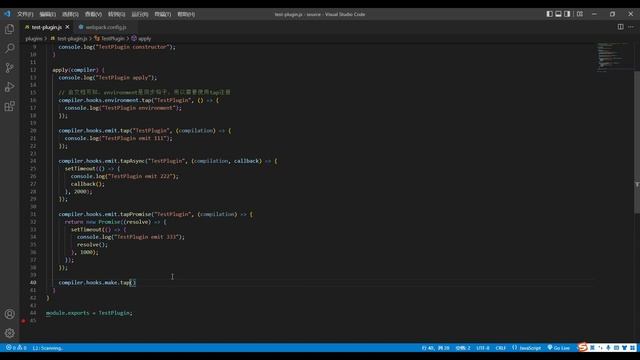640x360 pixels.
Task: Open the Customize Layout icon
Action: (x=580, y=14)
